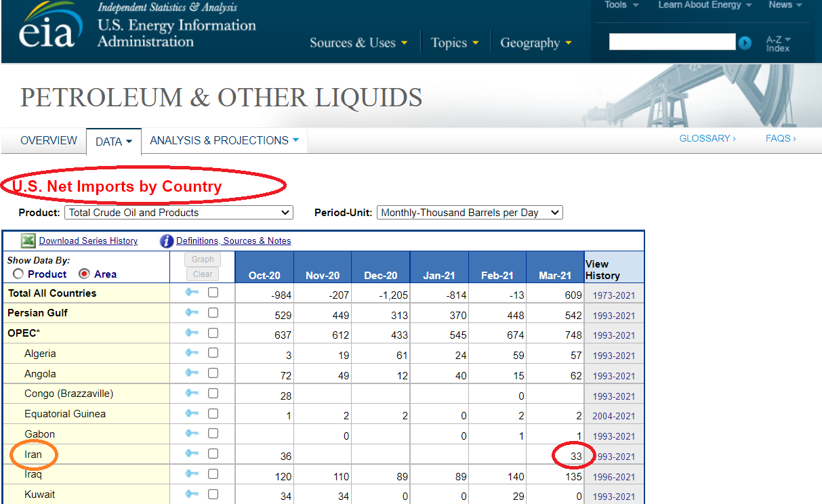The width and height of the screenshot is (822, 504).
Task: View 2004-2021 history for Equatorial Guinea
Action: [614, 416]
